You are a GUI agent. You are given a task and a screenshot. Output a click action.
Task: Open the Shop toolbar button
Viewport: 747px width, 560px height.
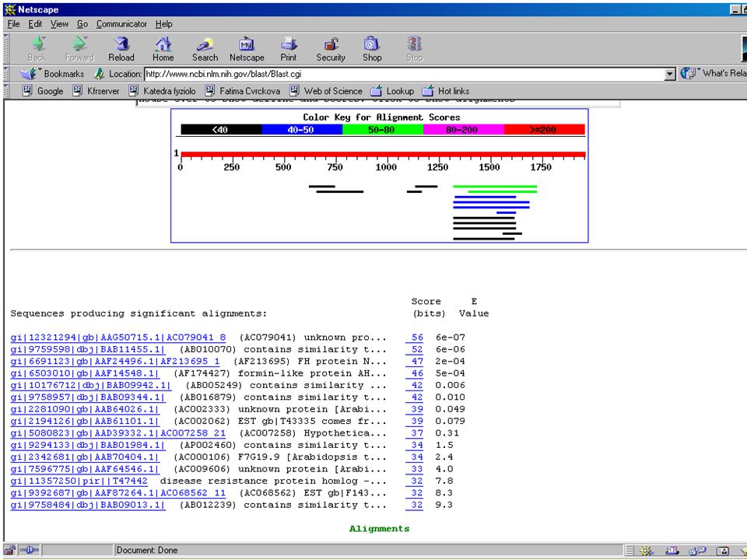372,49
